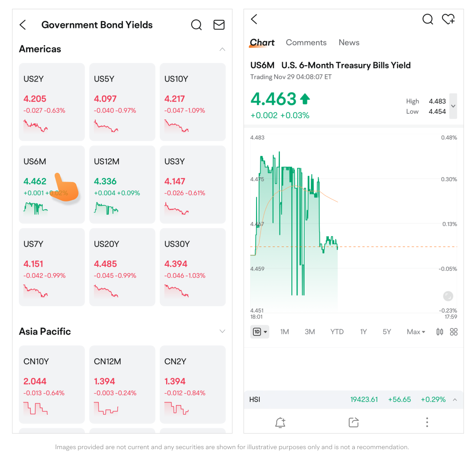The height and width of the screenshot is (465, 476).
Task: Set a price alert with bell icon
Action: point(280,423)
